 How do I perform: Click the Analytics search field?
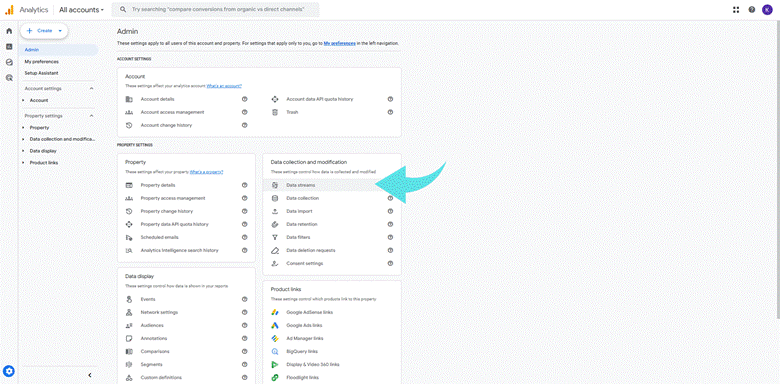pyautogui.click(x=215, y=9)
